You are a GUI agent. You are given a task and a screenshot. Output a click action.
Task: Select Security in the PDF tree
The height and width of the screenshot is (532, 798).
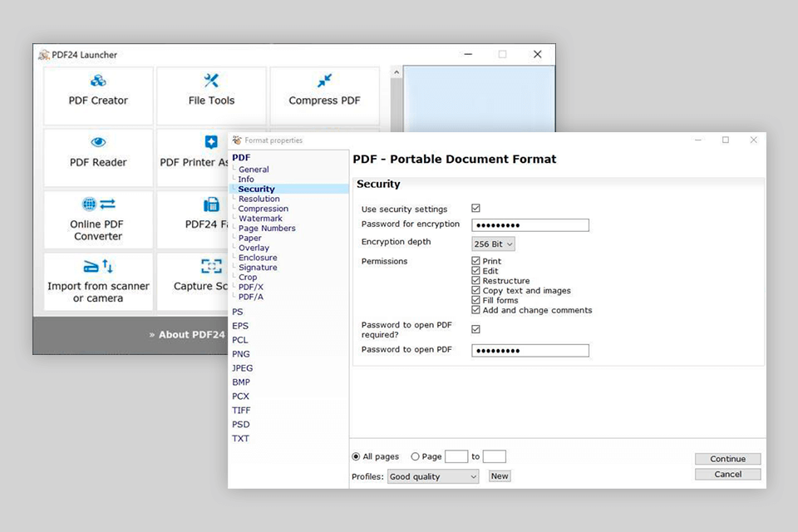coord(257,189)
